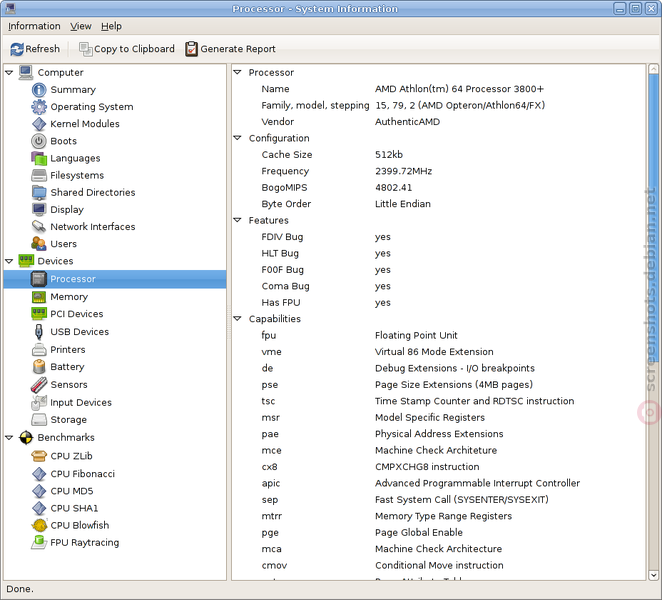
Task: Select the Name row showing AMD Athlon
Action: (x=438, y=89)
